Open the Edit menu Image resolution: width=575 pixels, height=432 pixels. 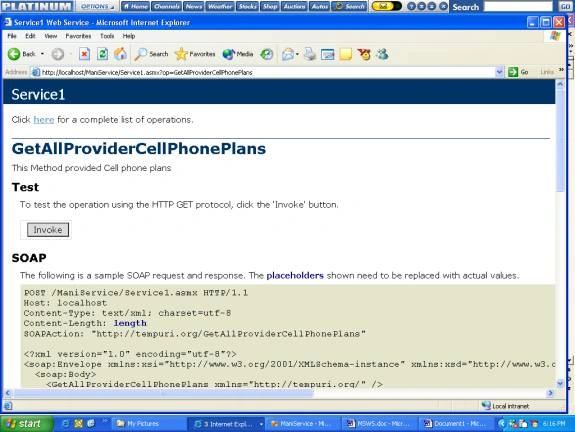[30, 36]
